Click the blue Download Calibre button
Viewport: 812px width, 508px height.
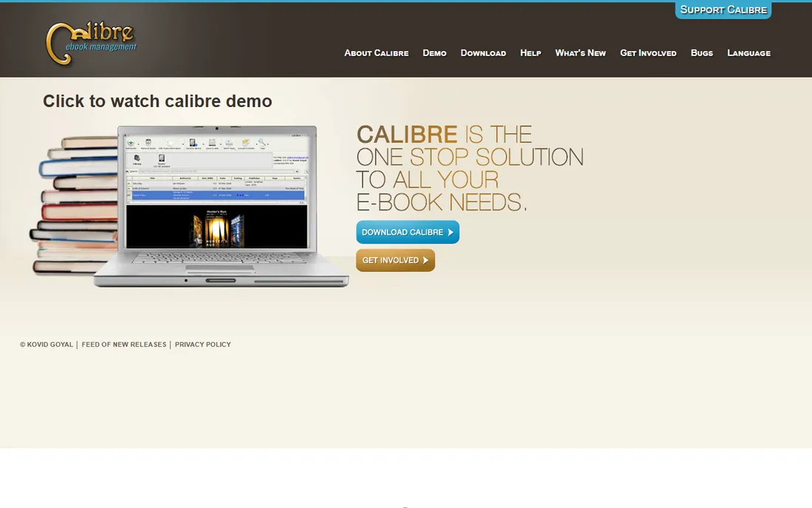click(x=407, y=232)
